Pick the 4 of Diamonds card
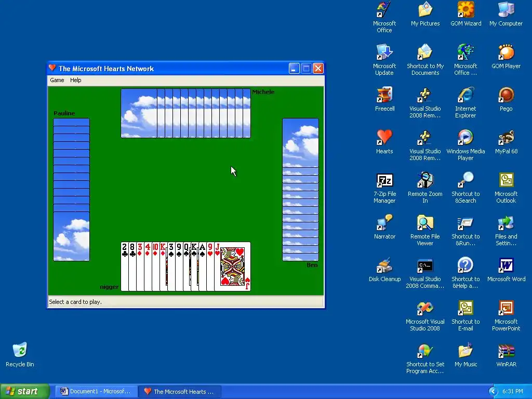The height and width of the screenshot is (399, 532). point(148,267)
